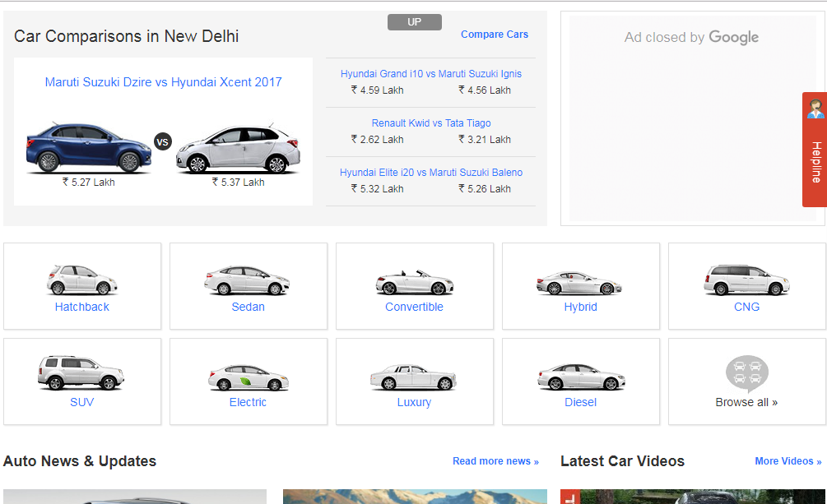Click the ₹ 5.27 Lakh price
Screen dimensions: 827x504
pos(89,183)
